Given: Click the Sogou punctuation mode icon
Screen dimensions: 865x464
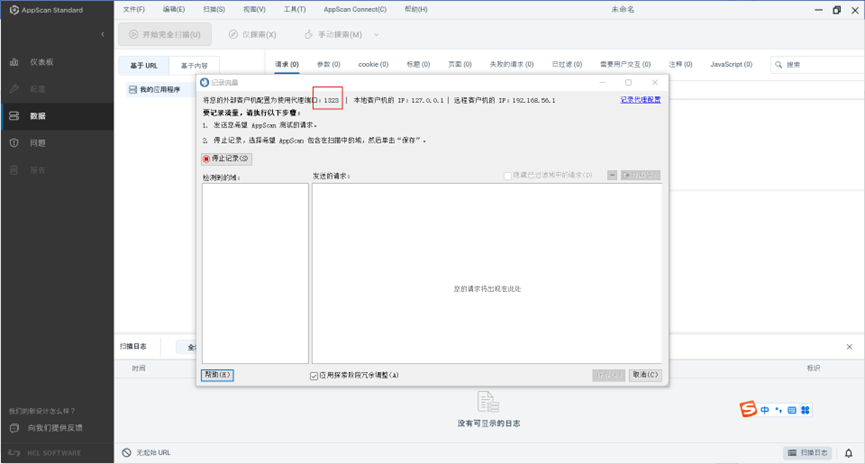Looking at the screenshot, I should pos(778,410).
